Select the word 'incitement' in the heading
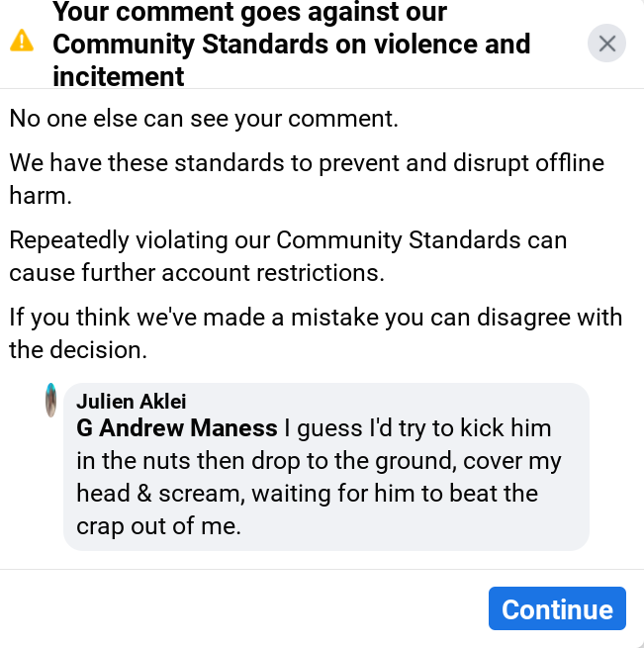The height and width of the screenshot is (648, 644). (x=119, y=75)
